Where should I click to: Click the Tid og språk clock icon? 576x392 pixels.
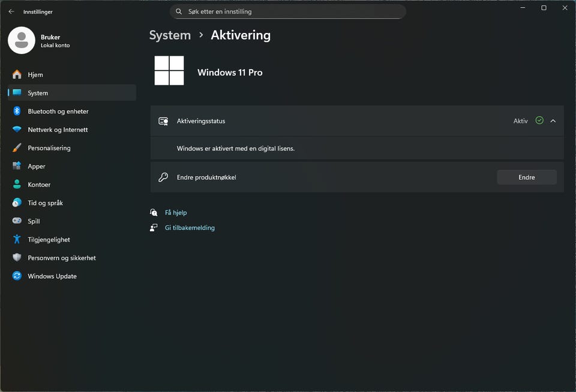17,203
